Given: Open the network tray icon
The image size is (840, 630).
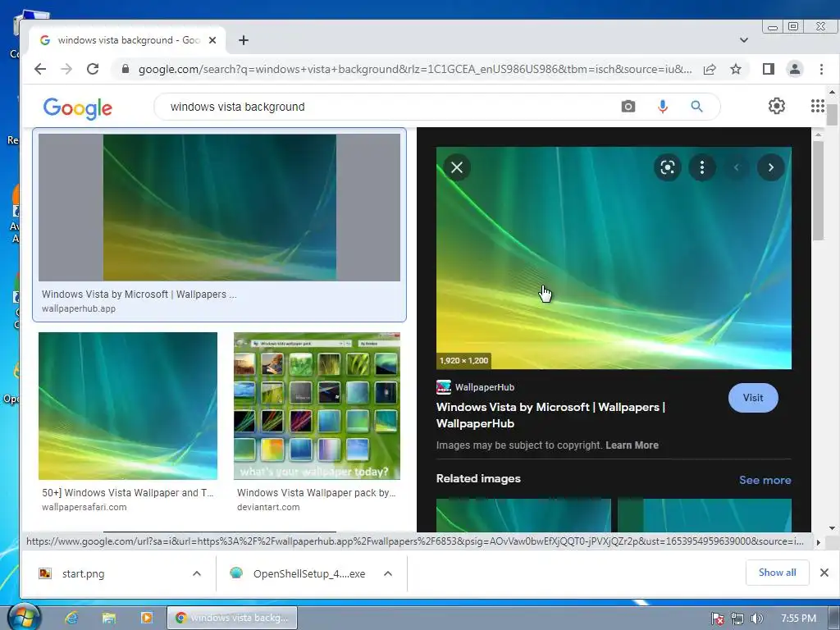Looking at the screenshot, I should coord(737,619).
